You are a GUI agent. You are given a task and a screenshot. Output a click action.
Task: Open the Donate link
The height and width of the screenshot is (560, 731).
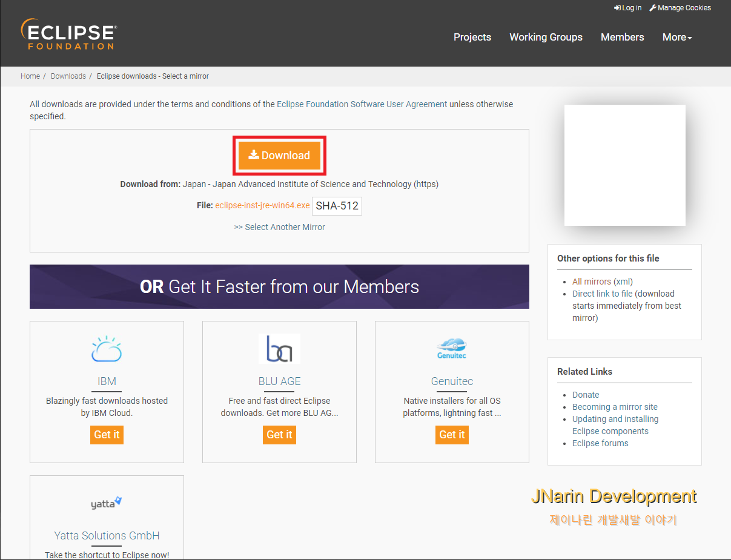click(x=586, y=395)
